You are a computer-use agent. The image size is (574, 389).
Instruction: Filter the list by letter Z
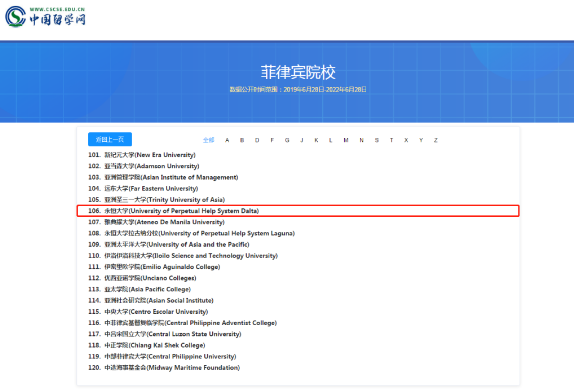[436, 140]
